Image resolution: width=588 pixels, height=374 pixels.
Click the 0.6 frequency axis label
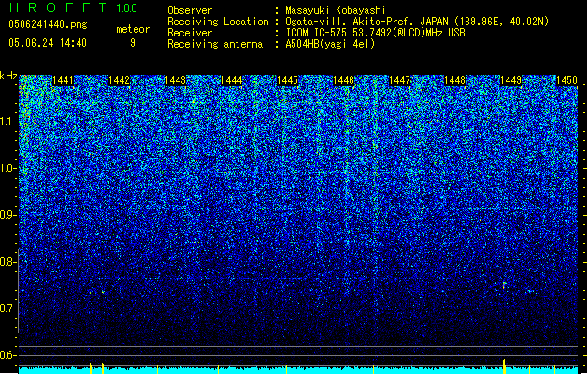tap(8, 355)
